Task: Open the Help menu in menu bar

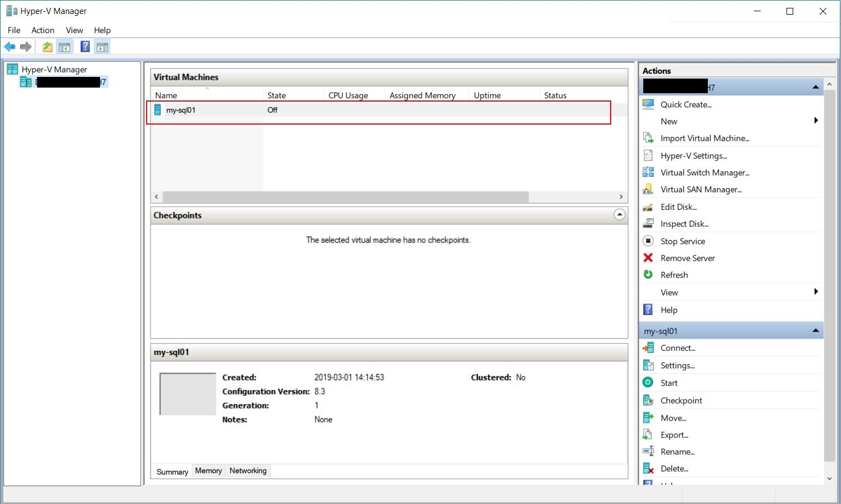Action: click(x=102, y=30)
